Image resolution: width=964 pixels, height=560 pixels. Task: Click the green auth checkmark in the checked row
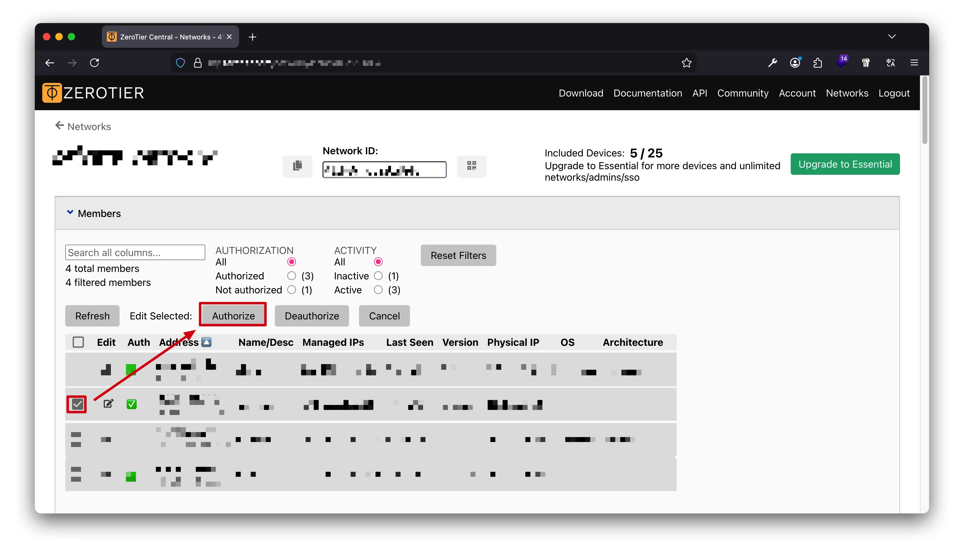(x=132, y=404)
